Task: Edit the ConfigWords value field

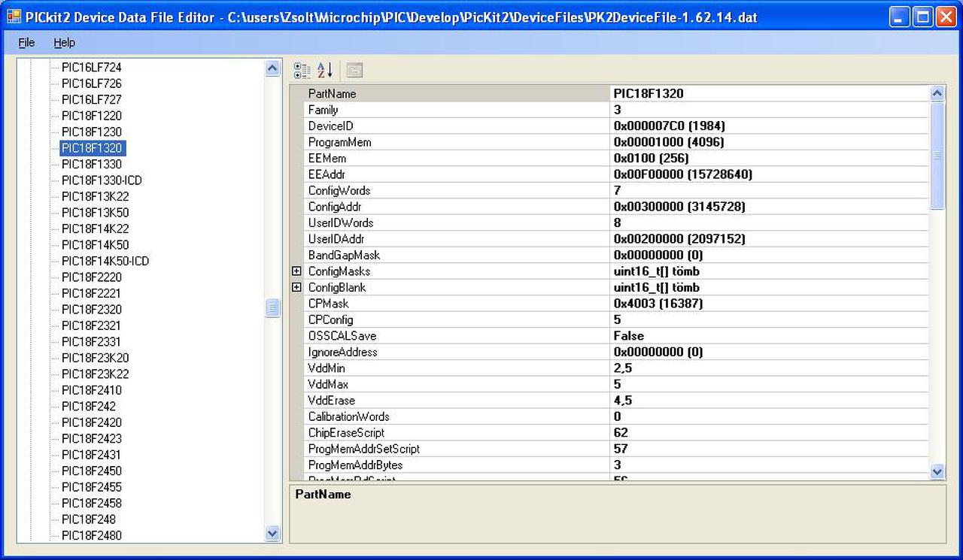Action: pyautogui.click(x=770, y=191)
